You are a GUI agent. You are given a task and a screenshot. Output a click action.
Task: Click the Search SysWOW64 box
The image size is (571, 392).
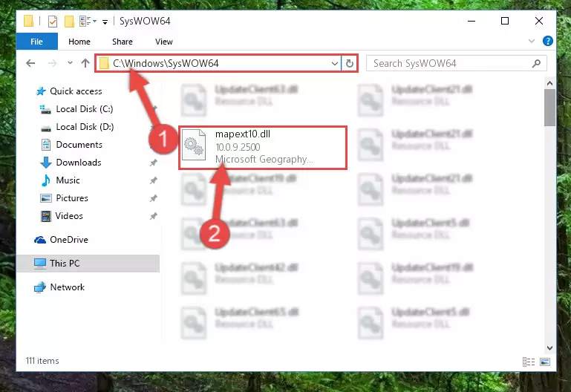pyautogui.click(x=456, y=63)
